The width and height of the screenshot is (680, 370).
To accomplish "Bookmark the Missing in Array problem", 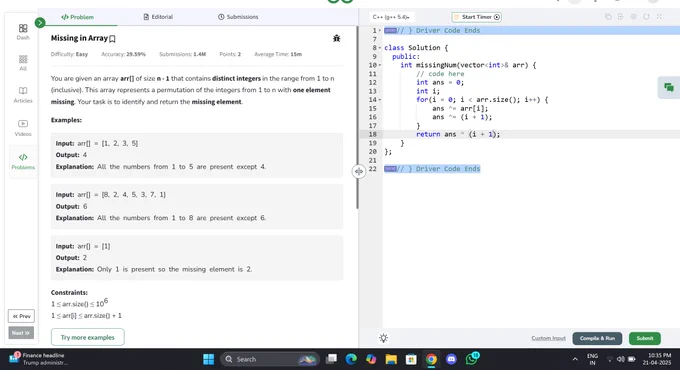I will [x=112, y=39].
